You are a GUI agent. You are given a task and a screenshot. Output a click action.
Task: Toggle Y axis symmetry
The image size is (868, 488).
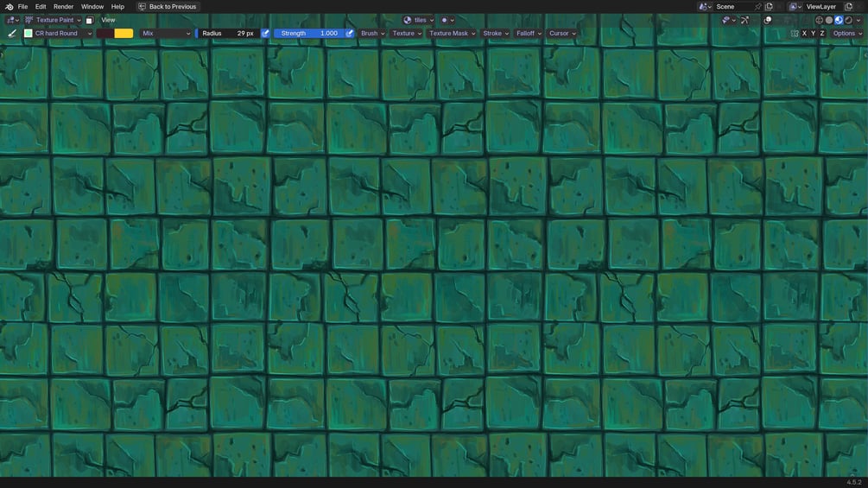pos(814,33)
